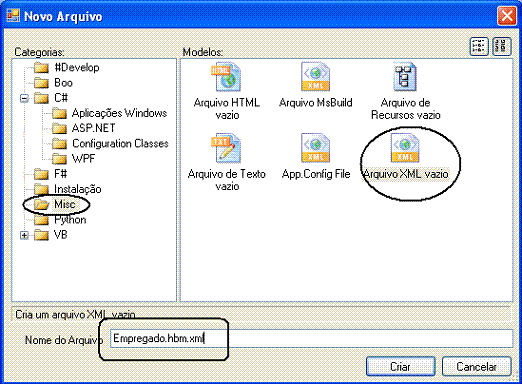Select the Arquivo de Recursos vazio icon
Viewport: 522px width, 384px height.
(x=405, y=77)
